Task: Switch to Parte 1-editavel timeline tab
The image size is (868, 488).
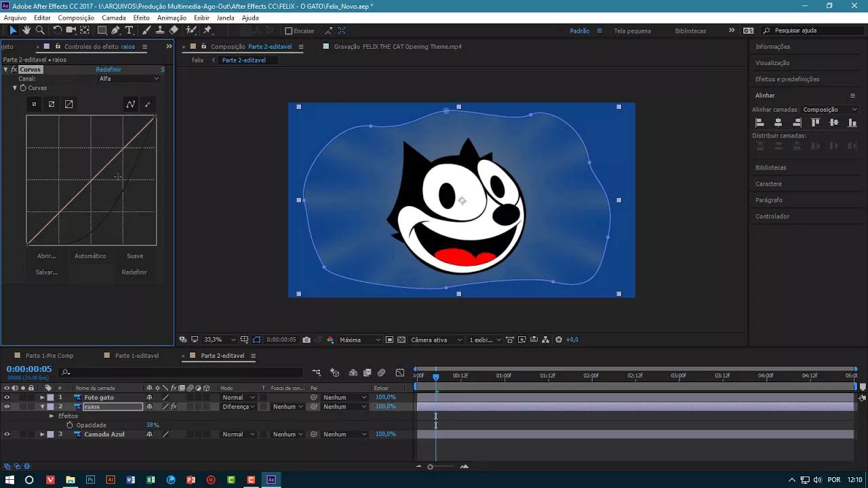Action: click(x=137, y=356)
